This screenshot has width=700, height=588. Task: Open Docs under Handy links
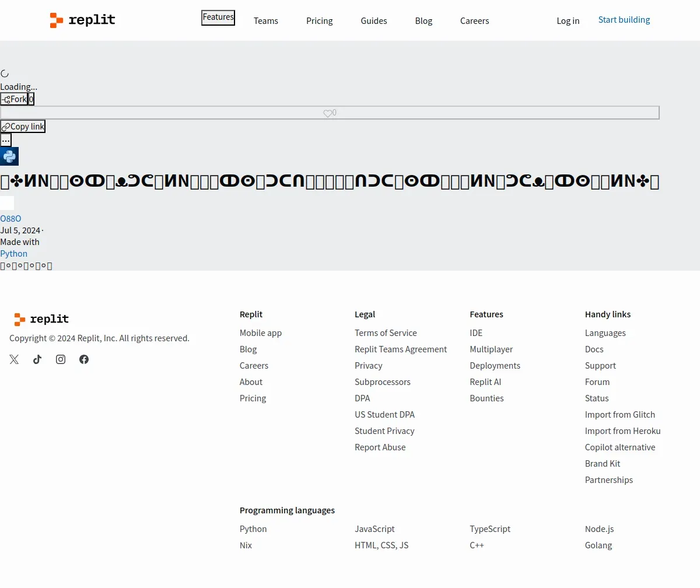point(594,349)
